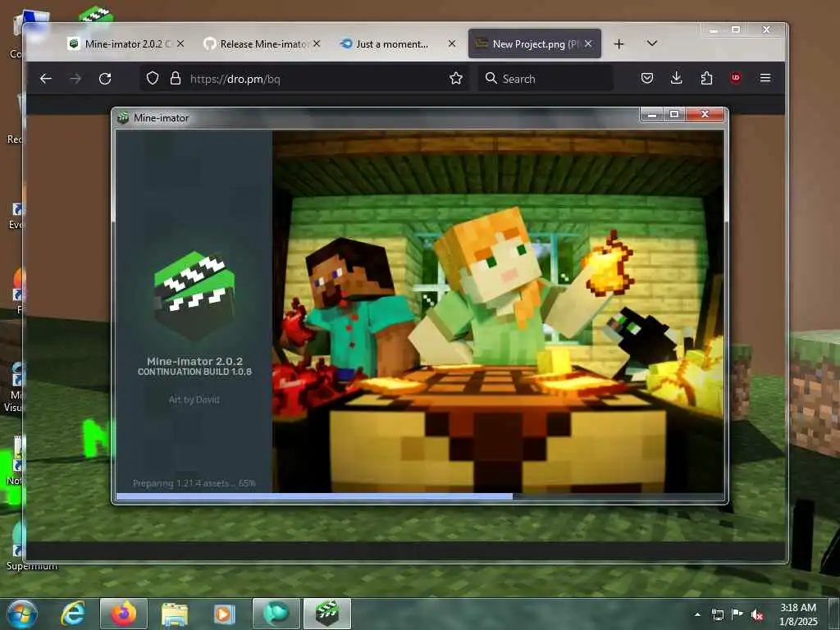Close the Just a moment tab

pyautogui.click(x=452, y=44)
